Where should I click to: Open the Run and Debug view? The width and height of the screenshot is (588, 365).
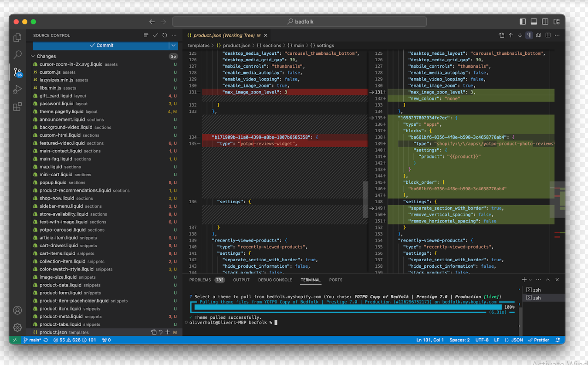[18, 89]
